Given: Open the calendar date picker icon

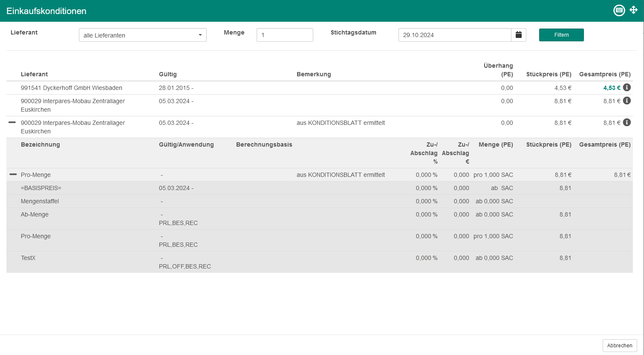Looking at the screenshot, I should point(519,35).
